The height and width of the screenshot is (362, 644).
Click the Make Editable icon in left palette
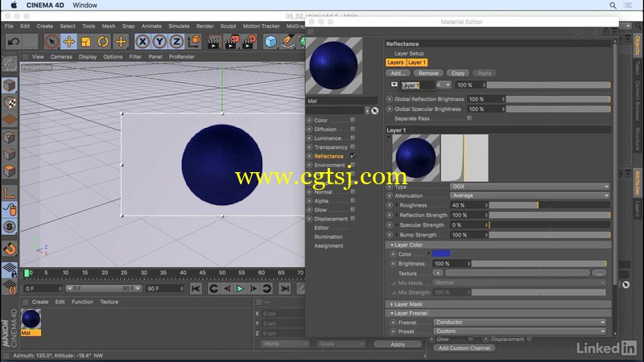click(10, 64)
